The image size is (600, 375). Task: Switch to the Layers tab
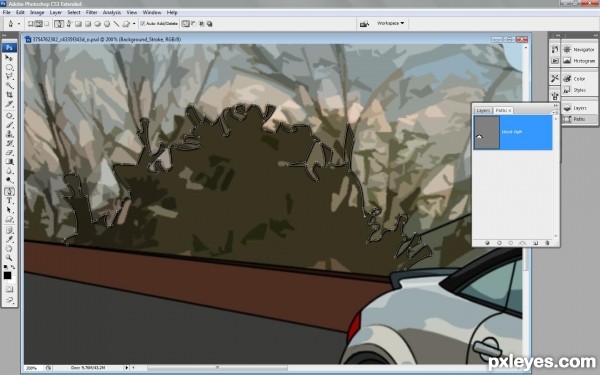point(483,110)
